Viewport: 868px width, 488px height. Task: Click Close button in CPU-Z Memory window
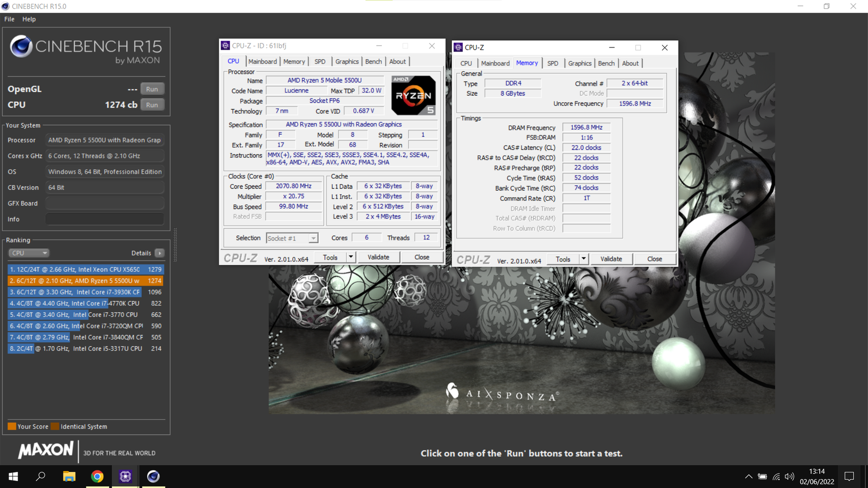[655, 259]
